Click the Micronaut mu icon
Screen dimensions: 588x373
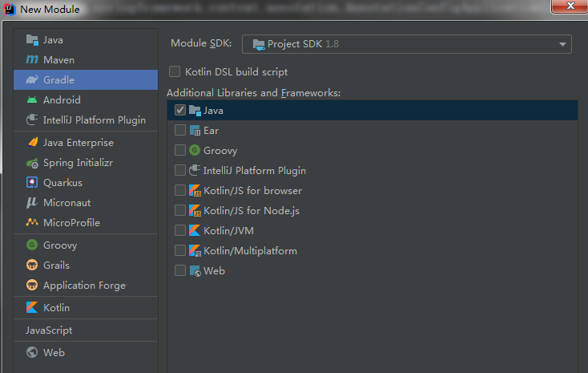coord(32,202)
